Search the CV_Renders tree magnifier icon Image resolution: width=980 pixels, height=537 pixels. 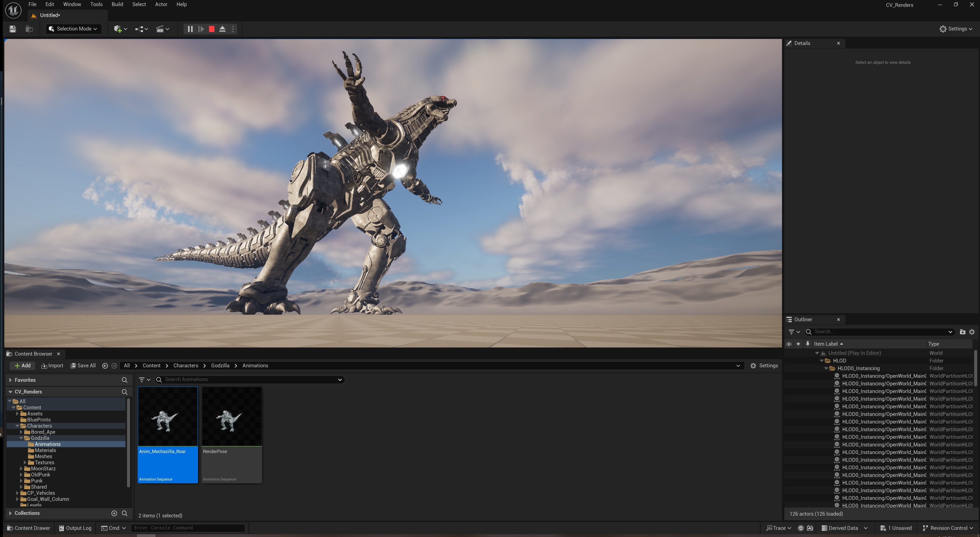124,392
